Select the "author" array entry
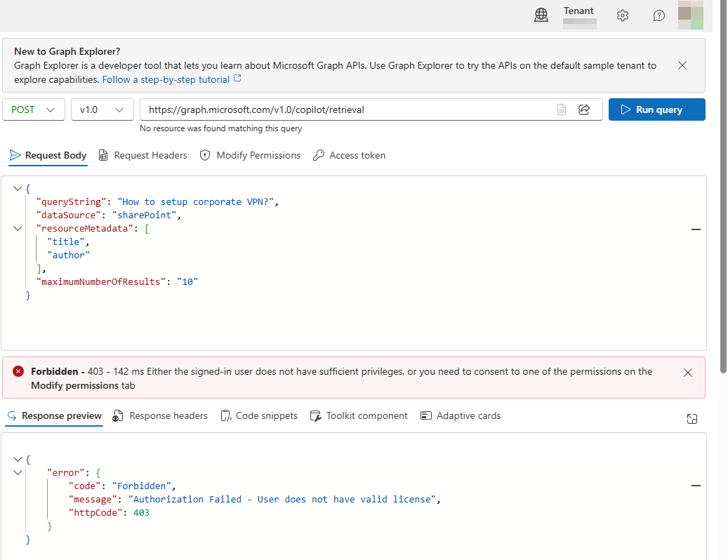 tap(68, 255)
